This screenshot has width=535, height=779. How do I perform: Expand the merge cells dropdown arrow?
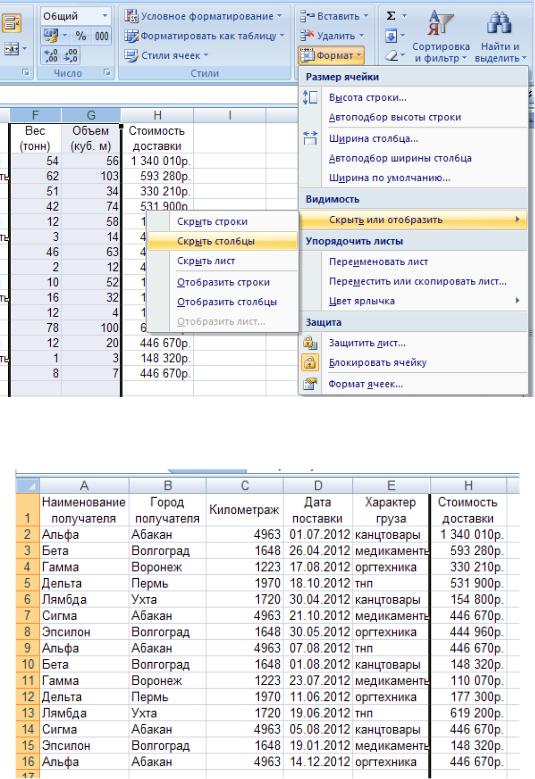click(x=24, y=49)
